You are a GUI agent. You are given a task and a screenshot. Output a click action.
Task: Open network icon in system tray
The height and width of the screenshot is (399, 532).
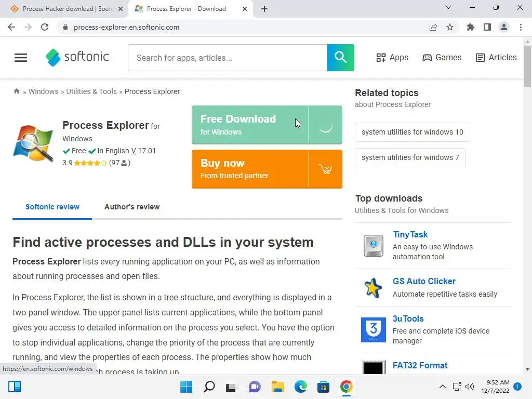coord(457,387)
